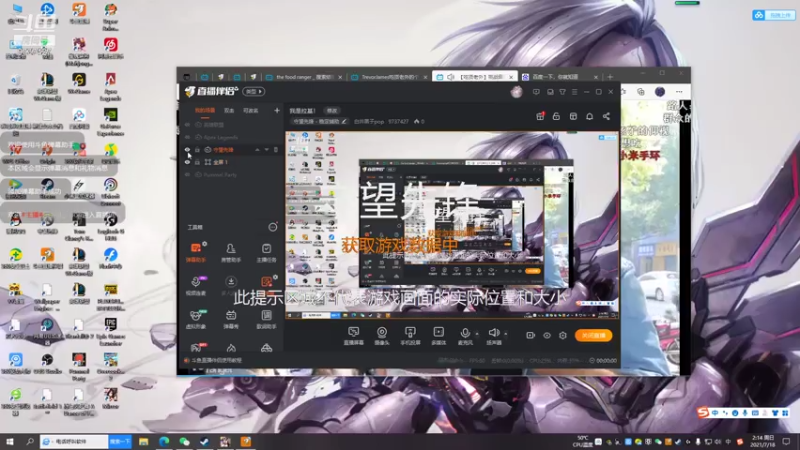Delete the 守望先锋 scene source
Image resolution: width=800 pixels, height=450 pixels.
click(276, 149)
